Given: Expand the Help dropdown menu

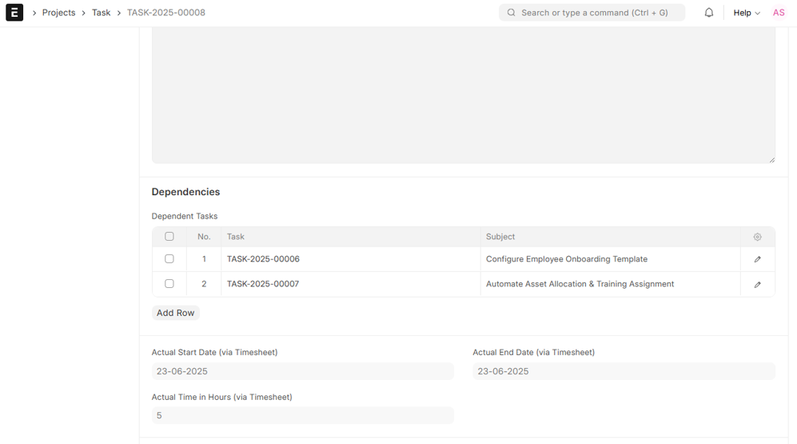Looking at the screenshot, I should coord(746,13).
